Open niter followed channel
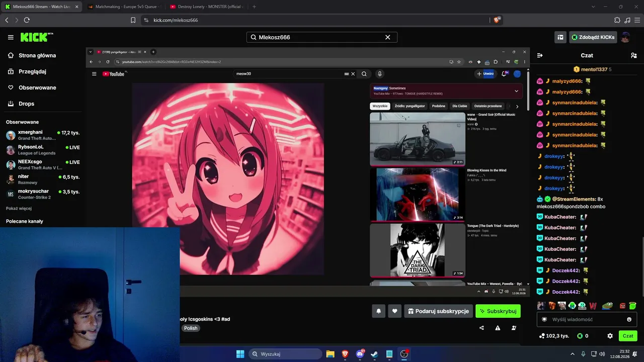The height and width of the screenshot is (362, 644). pos(43,179)
